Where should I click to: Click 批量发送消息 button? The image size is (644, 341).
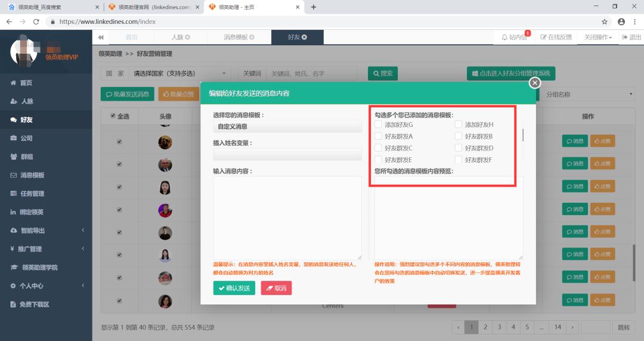coord(128,94)
